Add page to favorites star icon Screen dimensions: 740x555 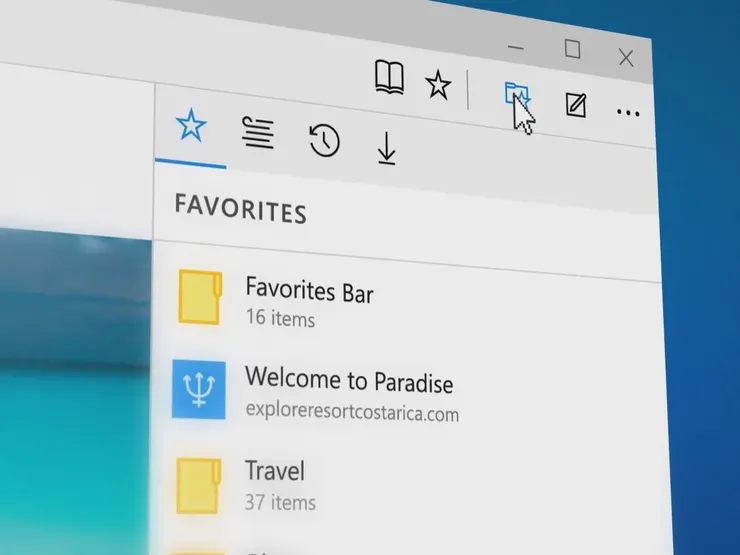click(x=438, y=85)
